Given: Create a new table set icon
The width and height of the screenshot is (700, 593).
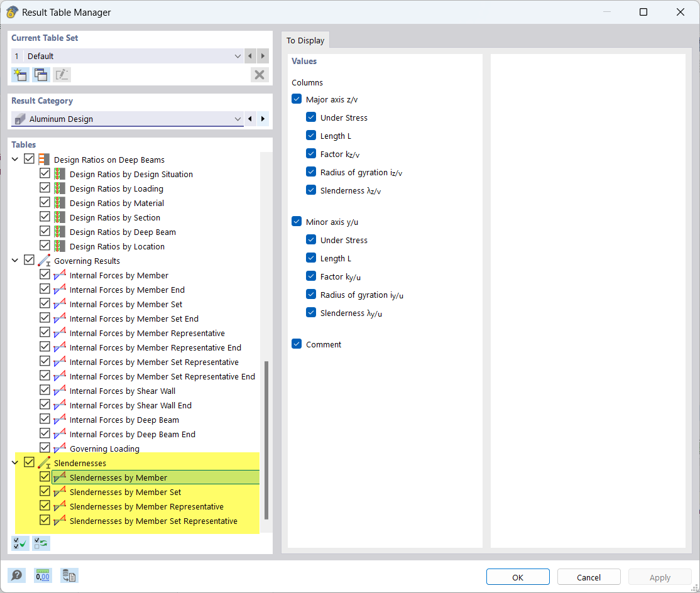Looking at the screenshot, I should (x=20, y=75).
